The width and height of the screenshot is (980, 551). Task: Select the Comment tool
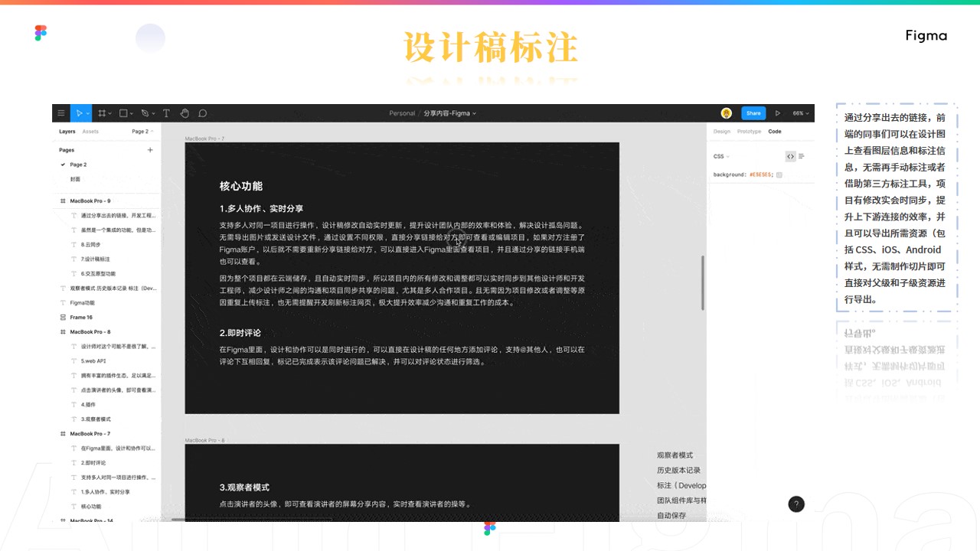pyautogui.click(x=203, y=113)
